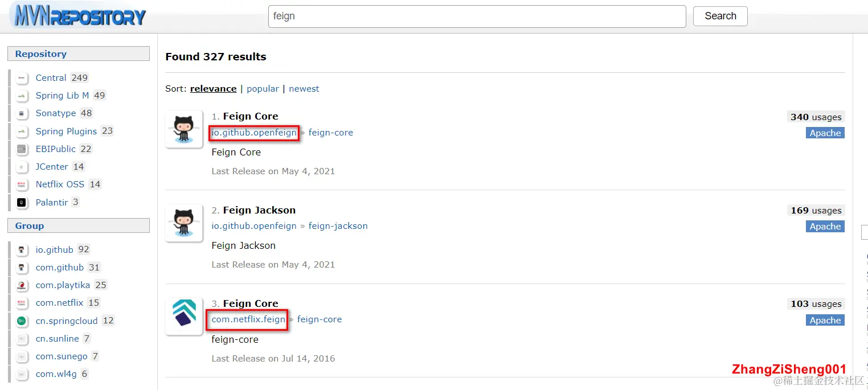
Task: Open the Netflix OSS repository link
Action: 60,184
